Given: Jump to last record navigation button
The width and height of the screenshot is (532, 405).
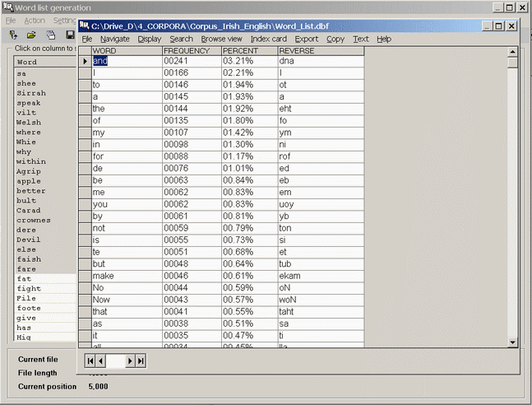Looking at the screenshot, I should (x=141, y=361).
